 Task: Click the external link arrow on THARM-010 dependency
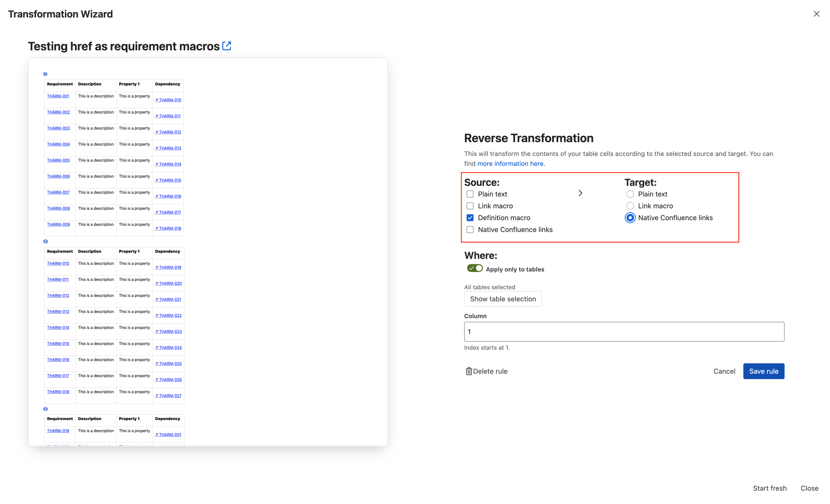[157, 100]
